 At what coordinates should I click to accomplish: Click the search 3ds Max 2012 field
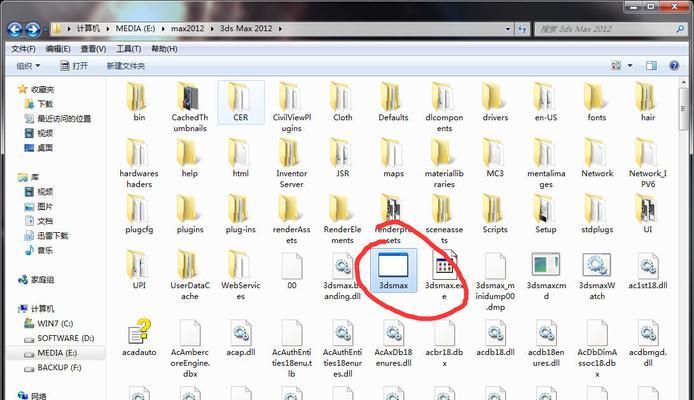coord(610,29)
